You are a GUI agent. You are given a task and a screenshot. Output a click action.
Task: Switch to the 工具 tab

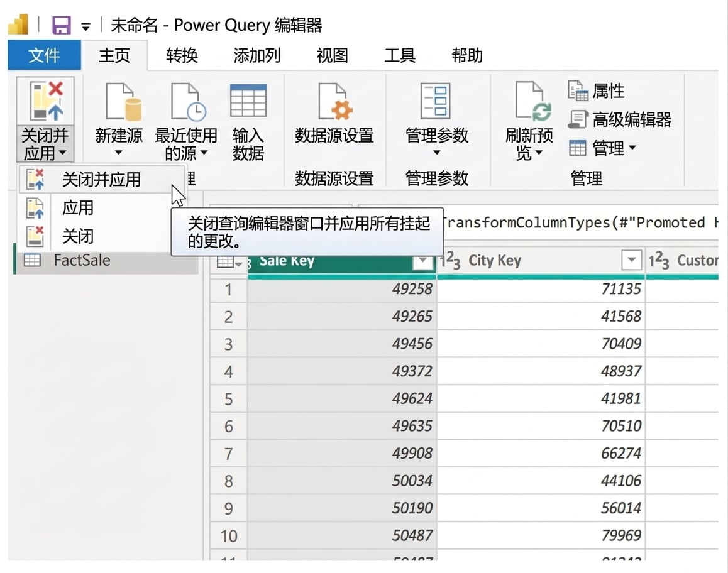click(400, 55)
